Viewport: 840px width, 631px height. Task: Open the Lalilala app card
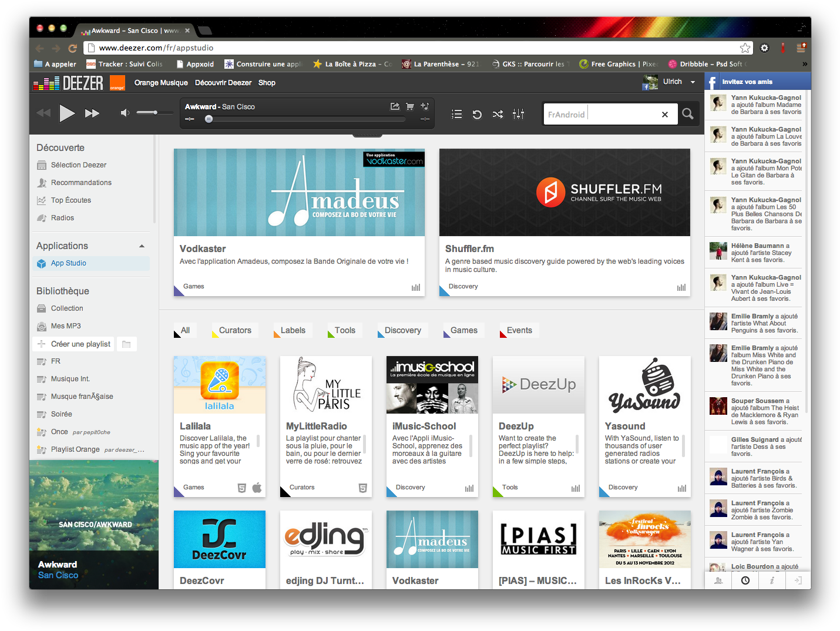220,427
